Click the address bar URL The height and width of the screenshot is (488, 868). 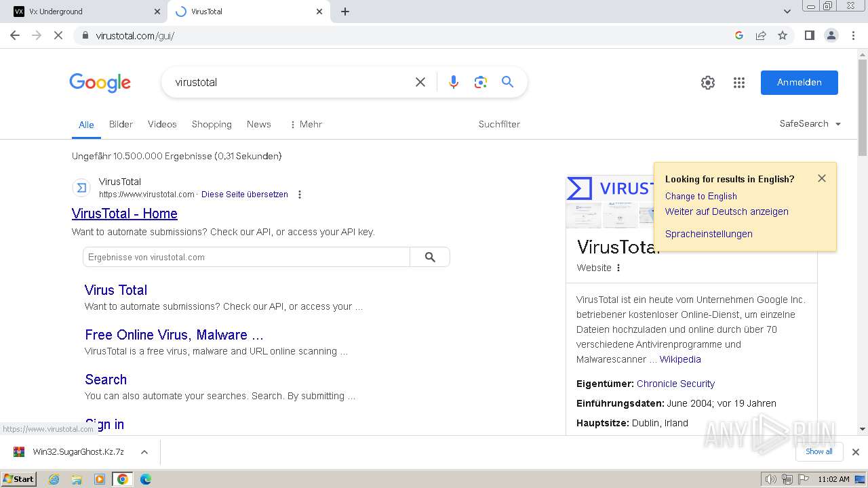coord(135,36)
